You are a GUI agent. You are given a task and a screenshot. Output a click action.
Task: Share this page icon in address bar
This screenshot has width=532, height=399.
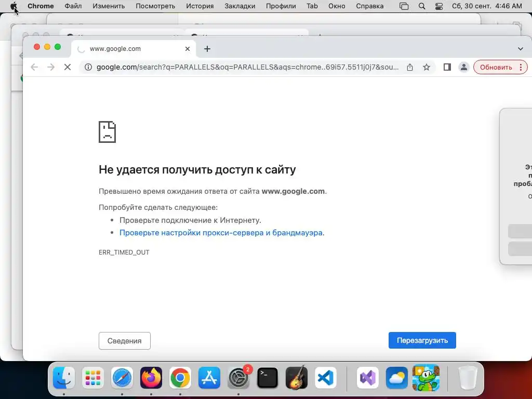point(410,67)
